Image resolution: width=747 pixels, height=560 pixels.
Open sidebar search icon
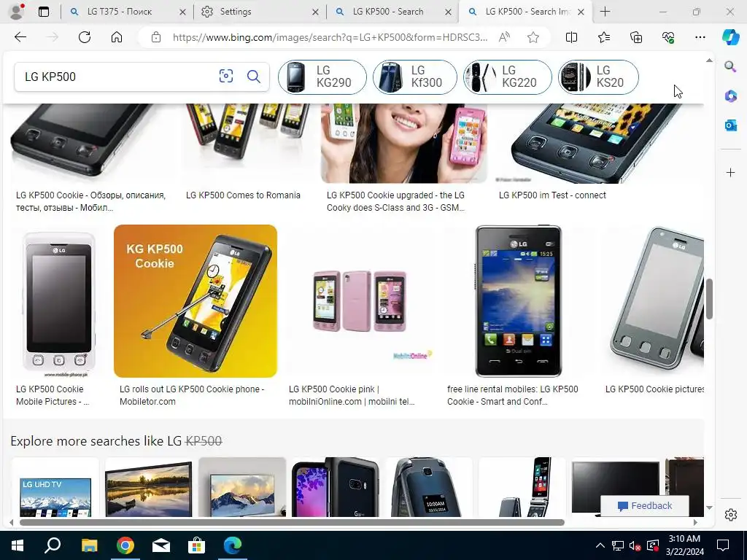[x=730, y=66]
